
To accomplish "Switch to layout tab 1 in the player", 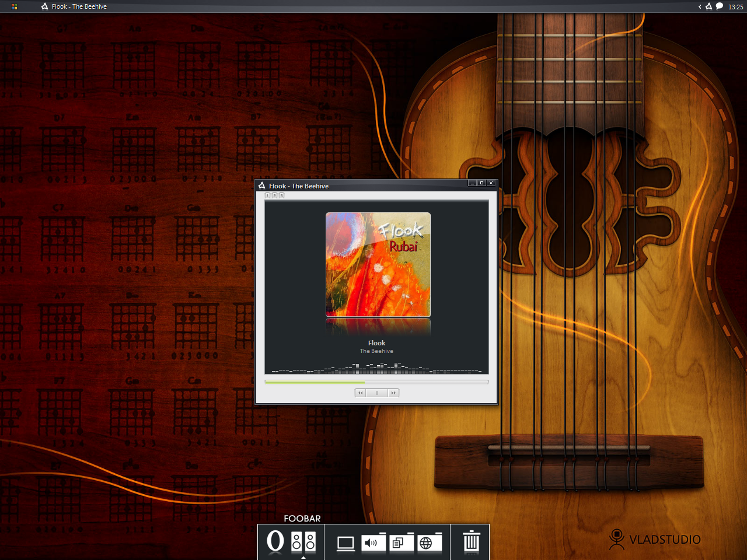I will [x=268, y=195].
